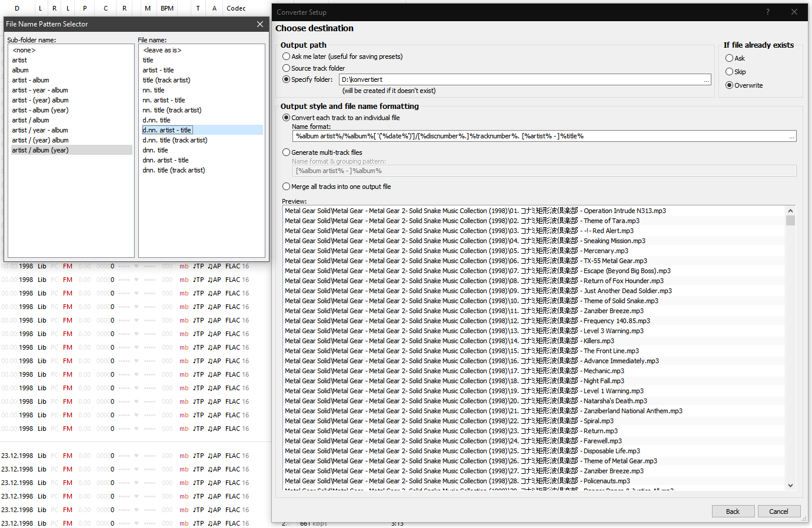Select 'artist / year - album' sub-folder pattern

(71, 130)
